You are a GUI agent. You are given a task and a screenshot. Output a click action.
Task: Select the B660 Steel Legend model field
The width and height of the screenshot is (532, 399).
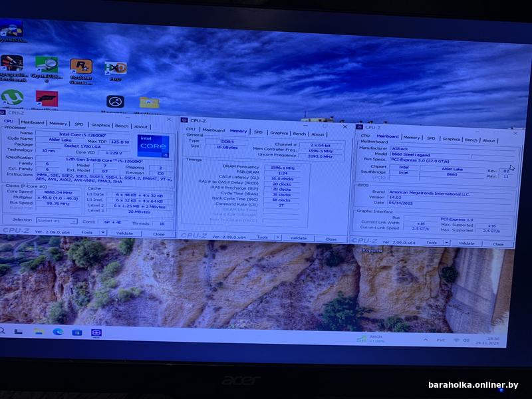click(x=430, y=155)
